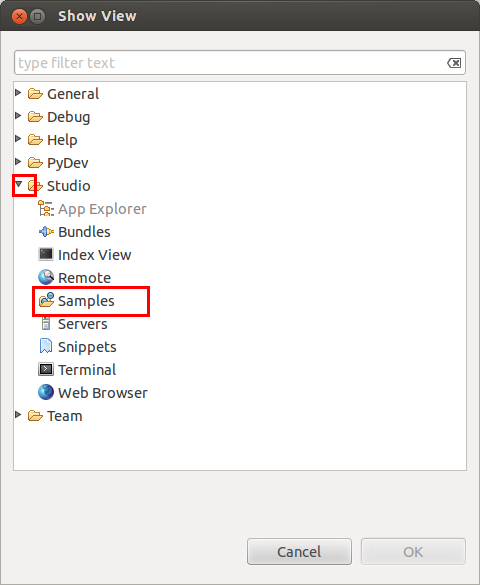The width and height of the screenshot is (480, 585).
Task: Select the Web Browser label
Action: point(103,393)
